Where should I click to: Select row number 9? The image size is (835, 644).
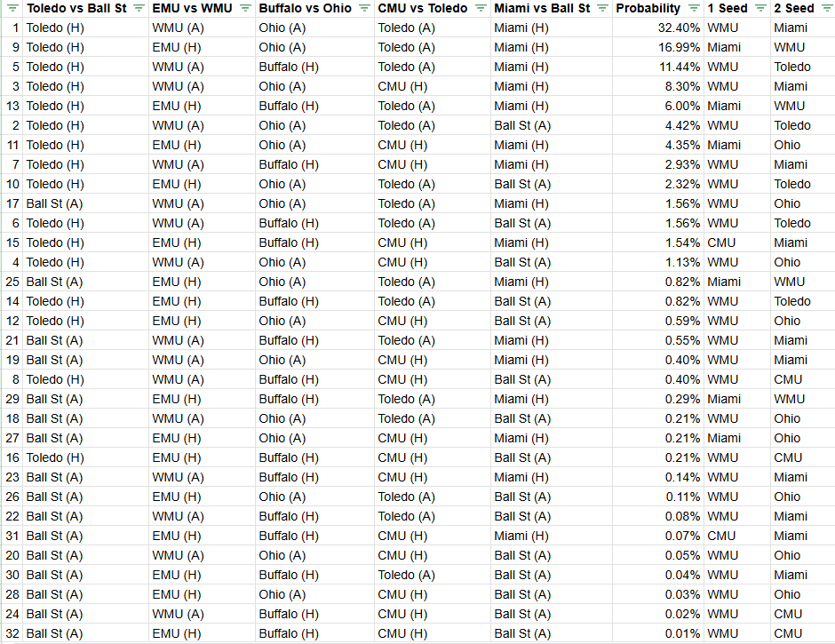tap(15, 47)
